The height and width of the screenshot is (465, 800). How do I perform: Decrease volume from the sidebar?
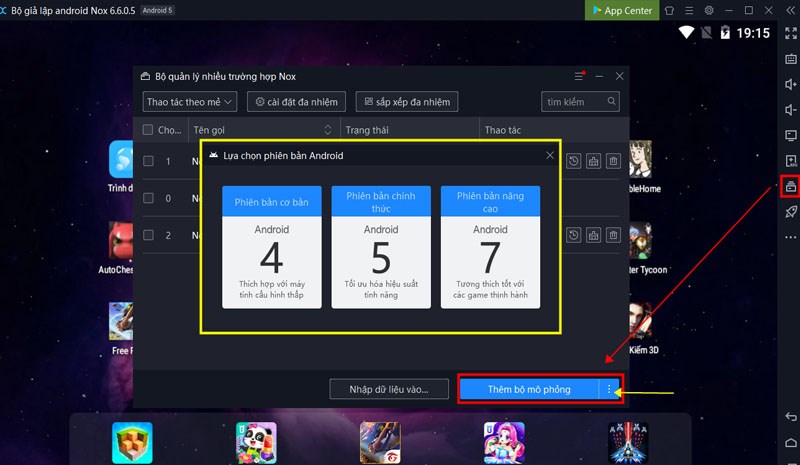(791, 110)
